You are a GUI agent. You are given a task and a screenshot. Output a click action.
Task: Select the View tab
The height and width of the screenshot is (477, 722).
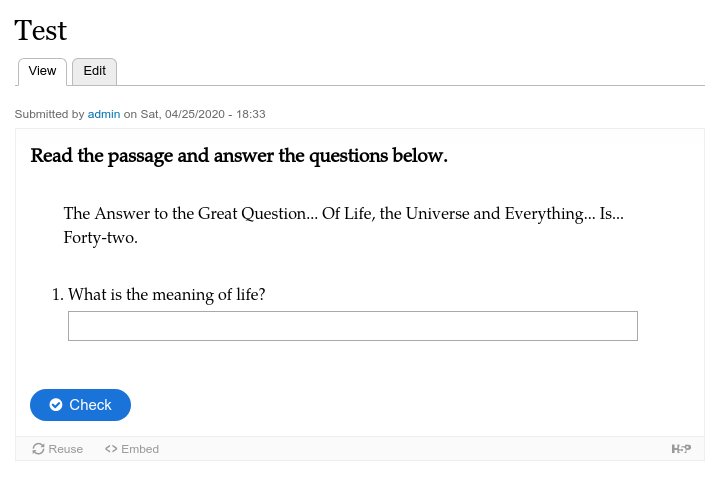(x=42, y=71)
